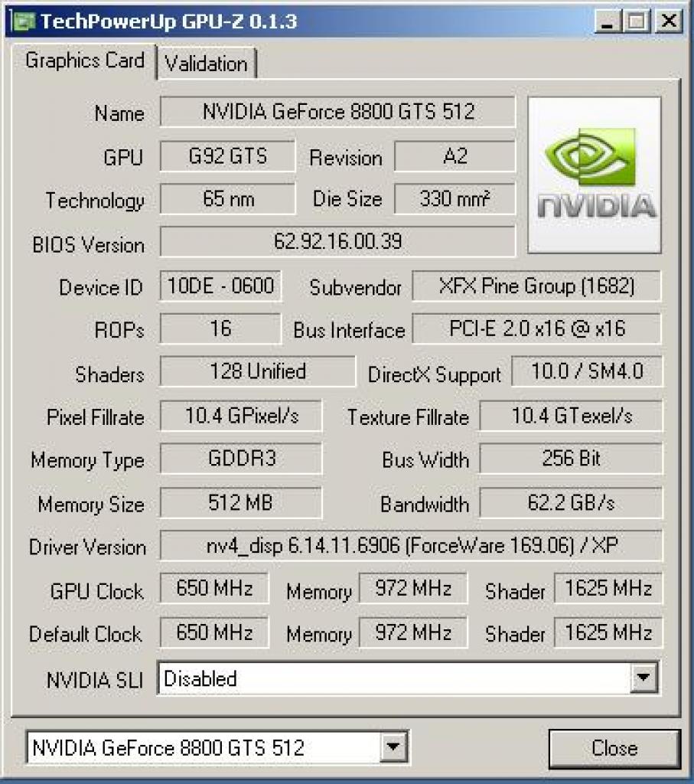Select the Shaders field 128 Unified
694x784 pixels.
pyautogui.click(x=258, y=371)
